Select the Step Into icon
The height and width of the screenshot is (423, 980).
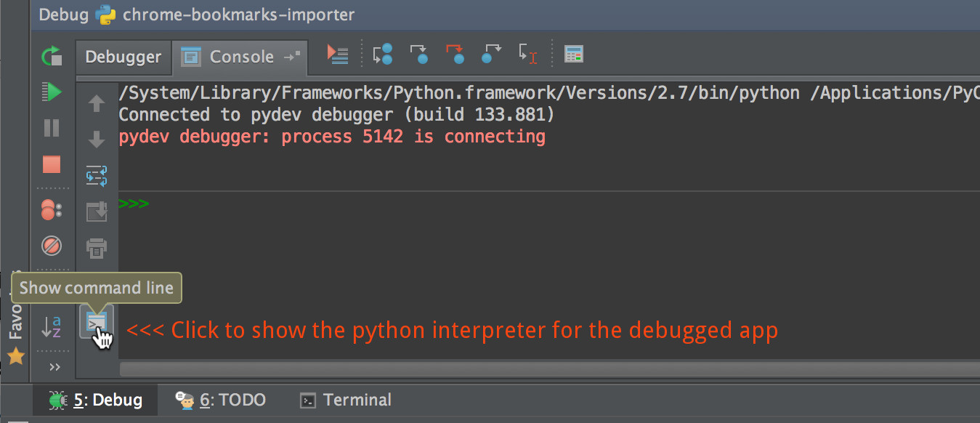419,54
